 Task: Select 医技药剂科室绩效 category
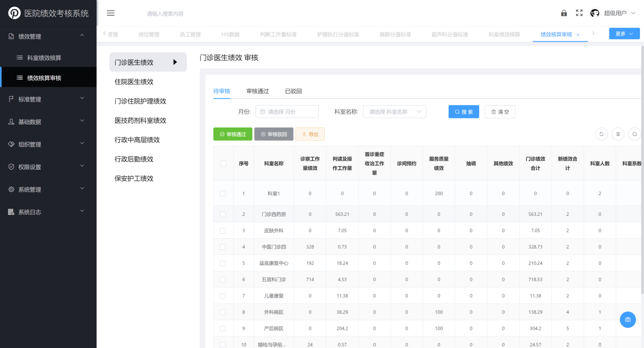(141, 120)
